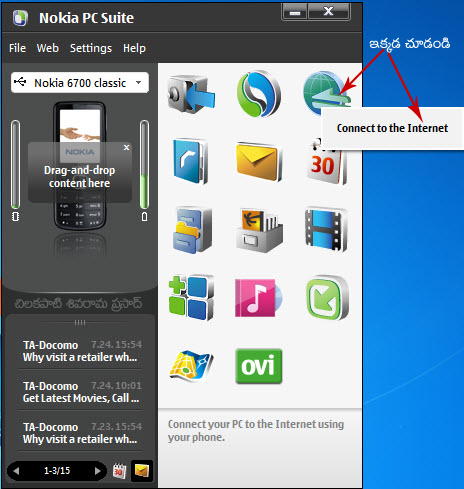This screenshot has height=489, width=464.
Task: Open the green Ovi icon
Action: 259,366
